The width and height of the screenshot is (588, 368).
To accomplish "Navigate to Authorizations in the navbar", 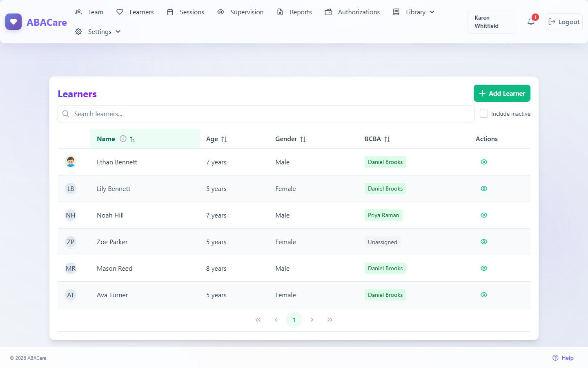I will pyautogui.click(x=352, y=12).
